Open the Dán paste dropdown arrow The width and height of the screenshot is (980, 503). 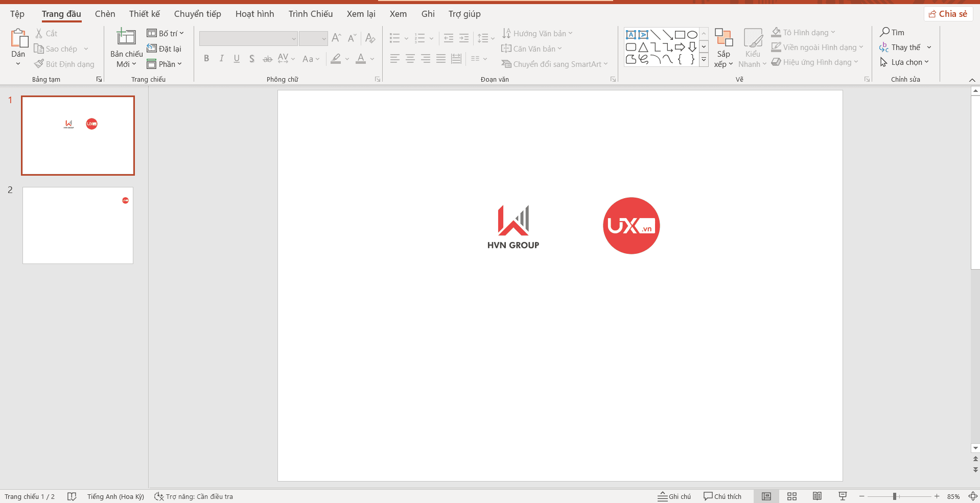(18, 63)
